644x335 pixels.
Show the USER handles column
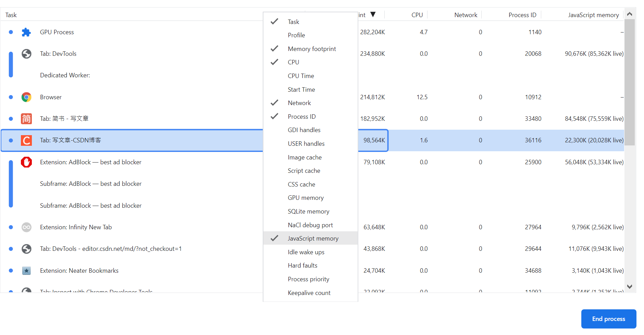click(x=311, y=144)
